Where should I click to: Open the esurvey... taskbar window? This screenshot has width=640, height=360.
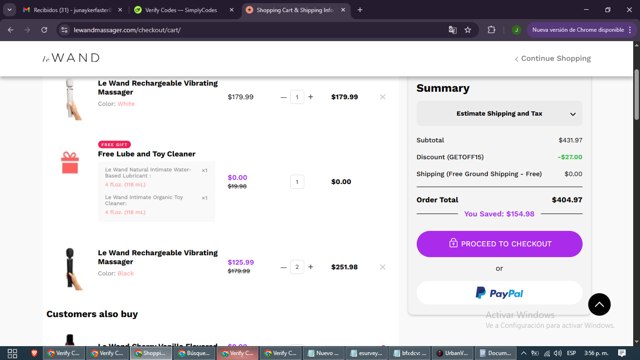(x=367, y=353)
